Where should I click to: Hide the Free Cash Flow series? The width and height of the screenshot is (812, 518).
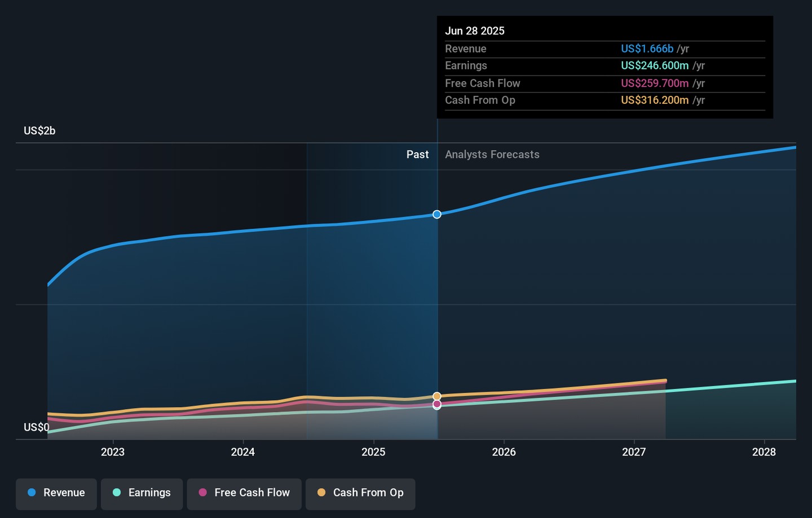pos(244,493)
